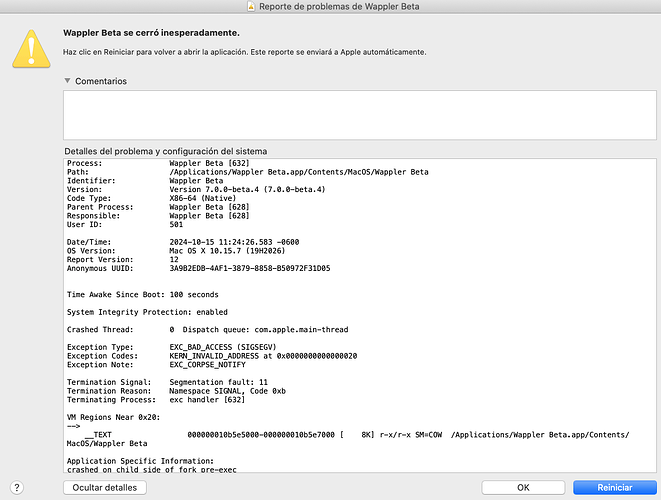Collapse the Comentarios disclosure triangle

click(x=68, y=81)
